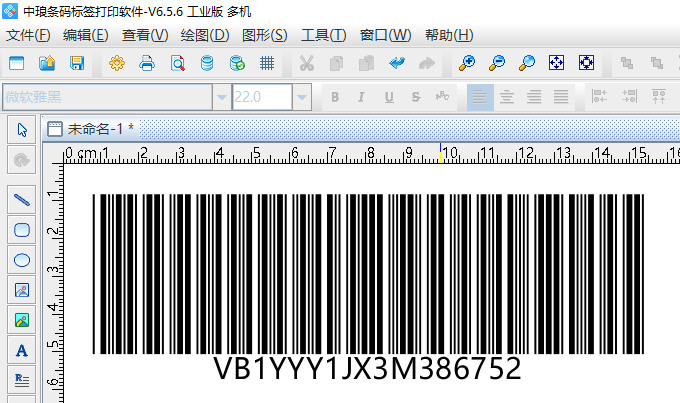Zoom in with plus magnifier
The image size is (680, 403).
(467, 63)
